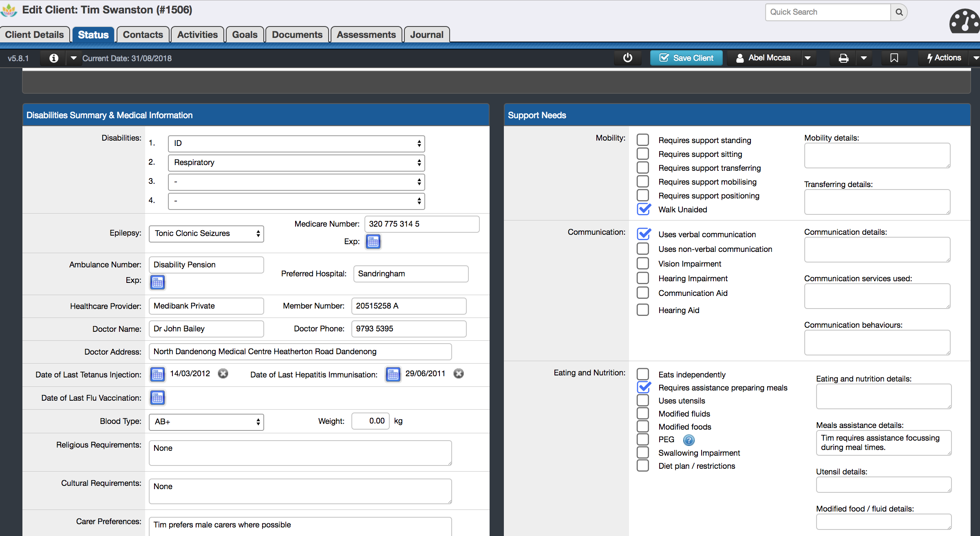Open Tetanus Injection date calendar
The width and height of the screenshot is (980, 536).
tap(157, 374)
